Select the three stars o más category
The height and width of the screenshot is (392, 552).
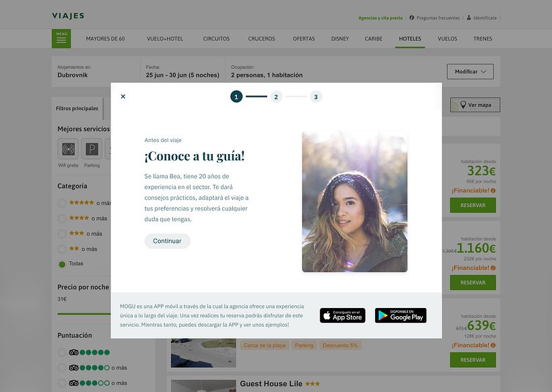click(x=62, y=234)
